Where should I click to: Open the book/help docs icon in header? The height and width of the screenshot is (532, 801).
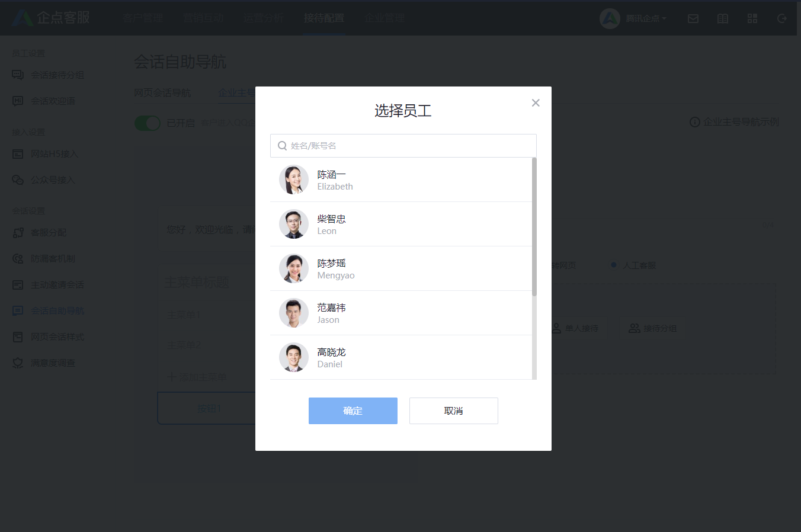click(x=723, y=18)
